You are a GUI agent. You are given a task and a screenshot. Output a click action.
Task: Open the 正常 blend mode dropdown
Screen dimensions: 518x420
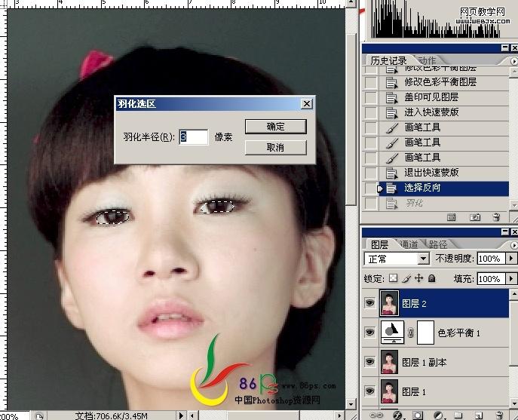click(x=423, y=259)
